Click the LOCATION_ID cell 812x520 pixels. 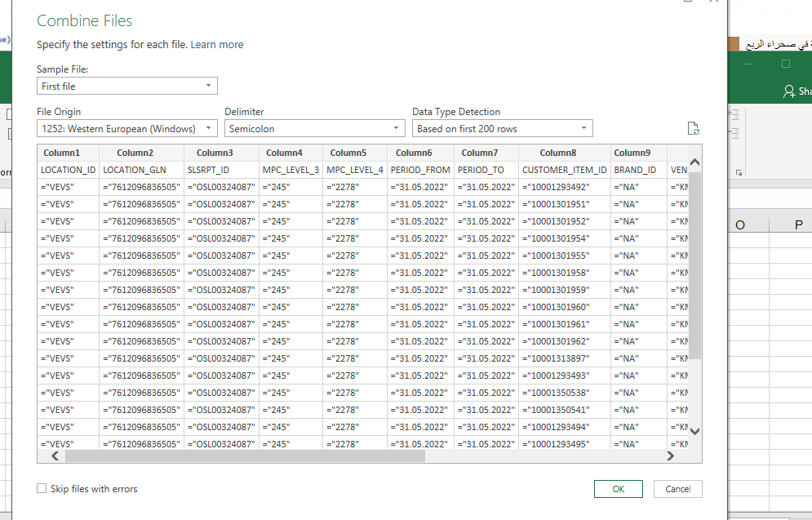coord(69,170)
